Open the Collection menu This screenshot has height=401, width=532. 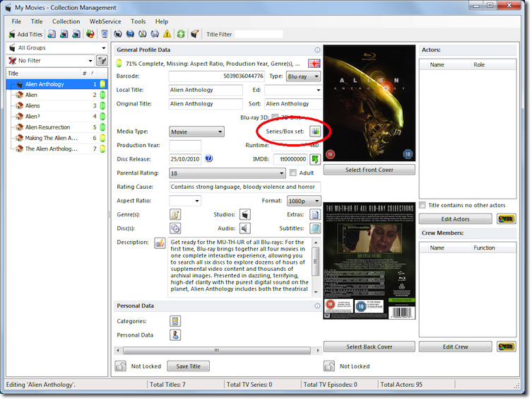point(66,21)
